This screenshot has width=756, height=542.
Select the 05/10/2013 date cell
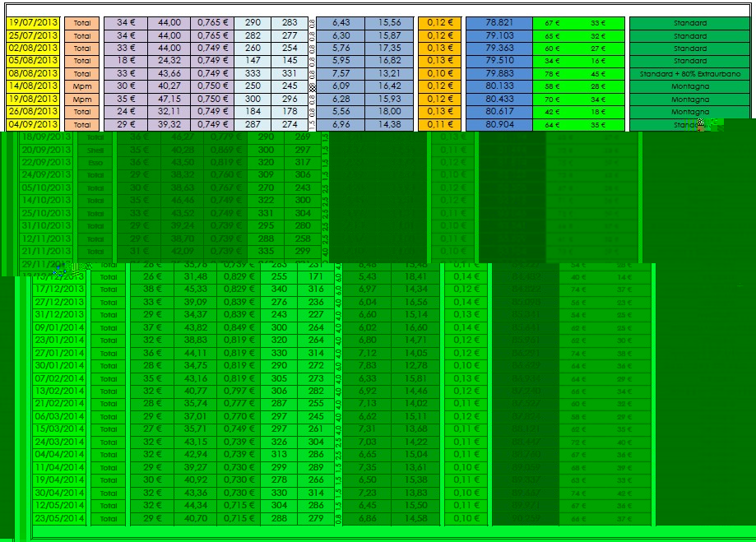[x=46, y=188]
